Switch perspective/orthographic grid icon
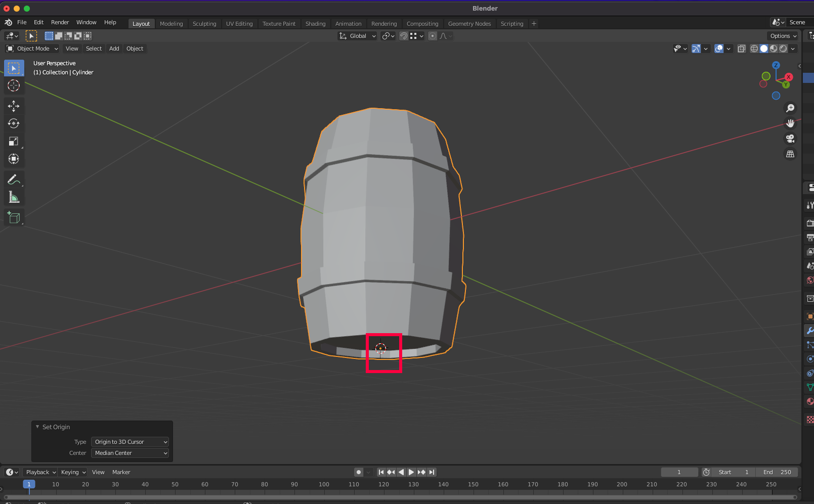 click(x=790, y=154)
